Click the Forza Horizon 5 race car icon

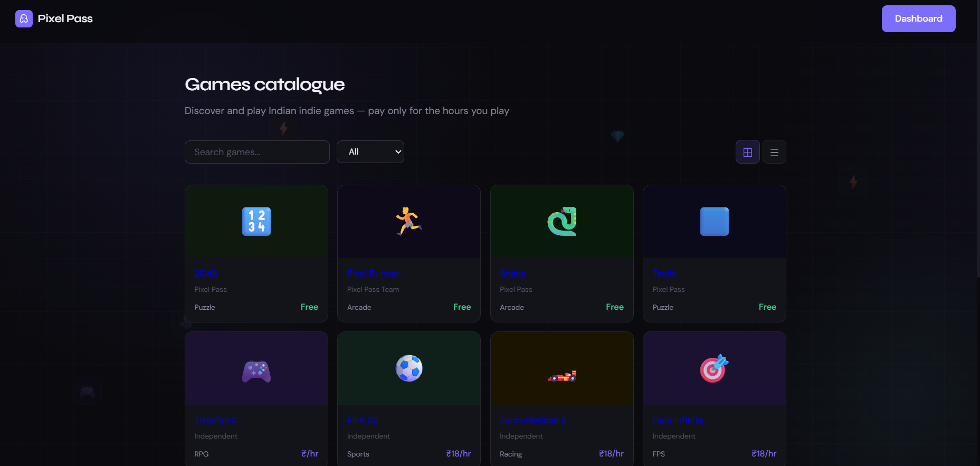pyautogui.click(x=562, y=376)
